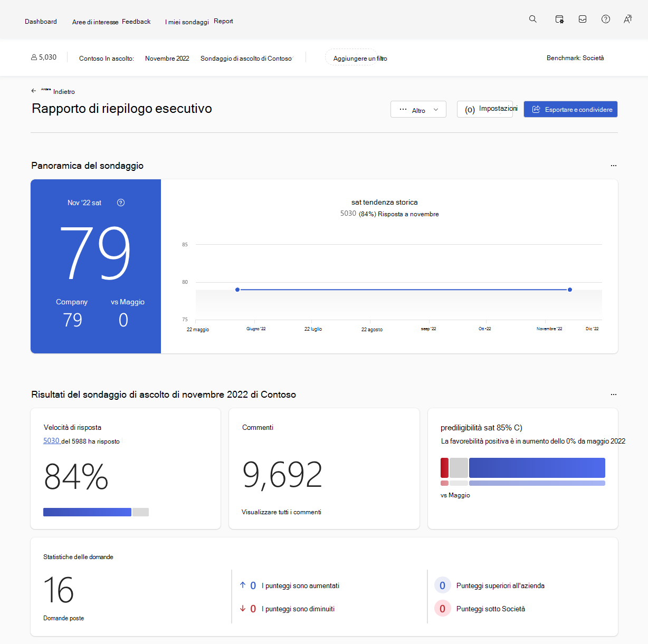
Task: Open the 5030 respondents link
Action: pos(51,441)
